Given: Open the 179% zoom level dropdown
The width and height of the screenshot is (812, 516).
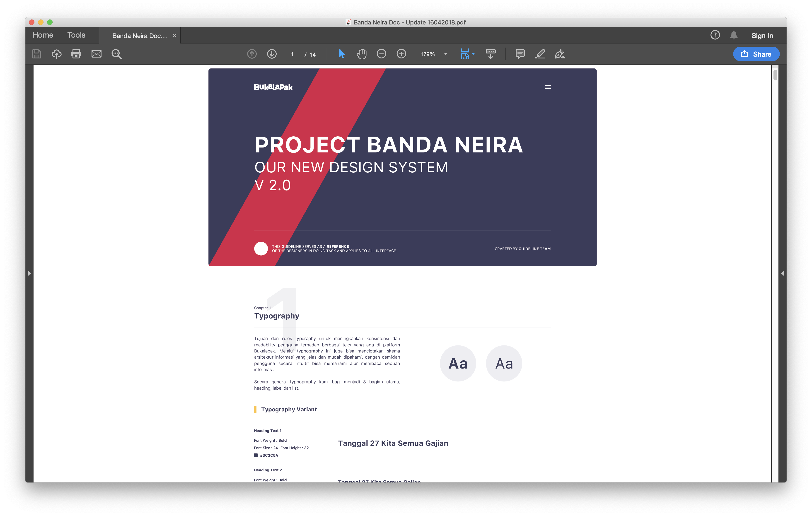Looking at the screenshot, I should (x=445, y=54).
